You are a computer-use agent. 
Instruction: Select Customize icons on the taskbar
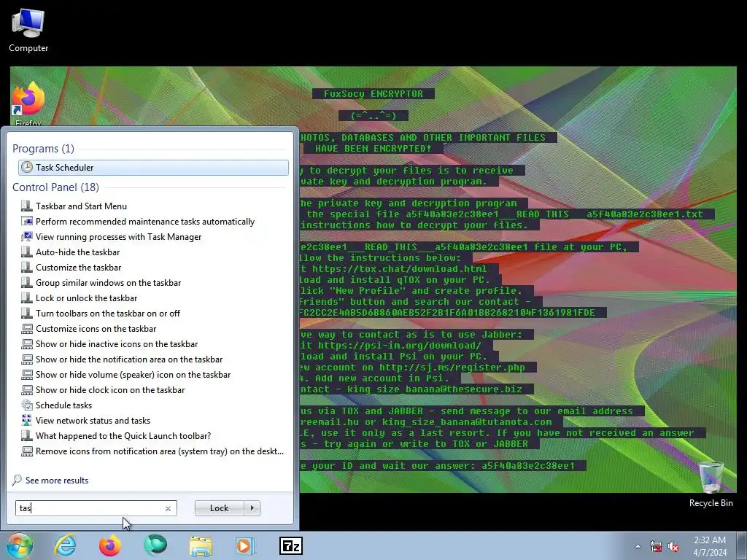click(x=96, y=329)
